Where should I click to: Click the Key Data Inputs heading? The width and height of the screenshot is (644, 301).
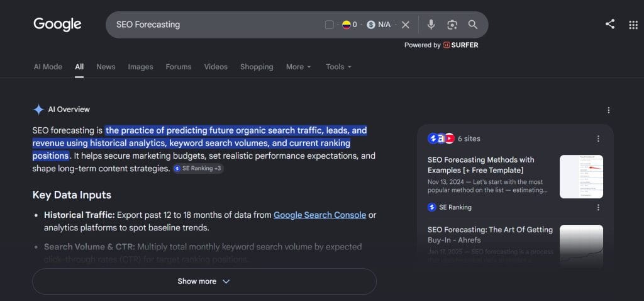72,195
